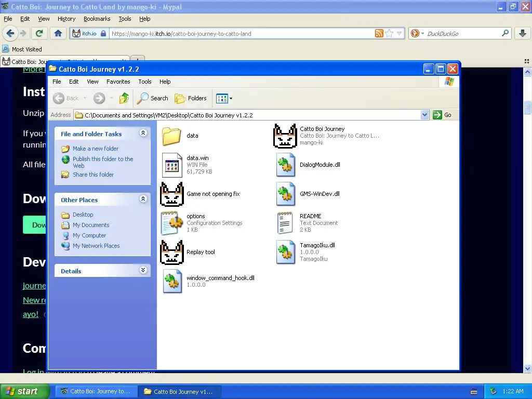Switch to Catto Boi Journey folder taskbar button
The width and height of the screenshot is (532, 399).
(x=179, y=392)
